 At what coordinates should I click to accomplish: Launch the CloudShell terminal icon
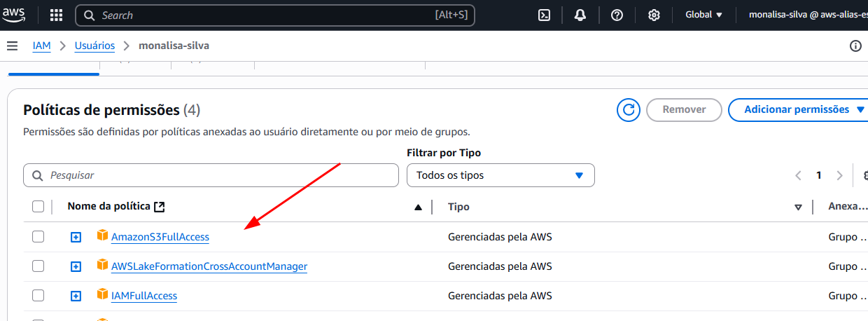coord(544,15)
